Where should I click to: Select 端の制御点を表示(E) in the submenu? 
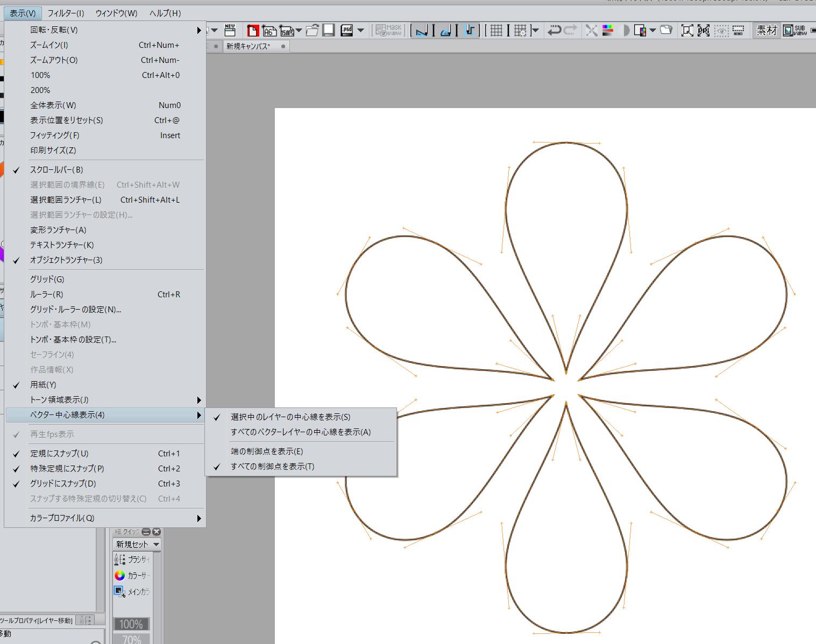(x=301, y=452)
